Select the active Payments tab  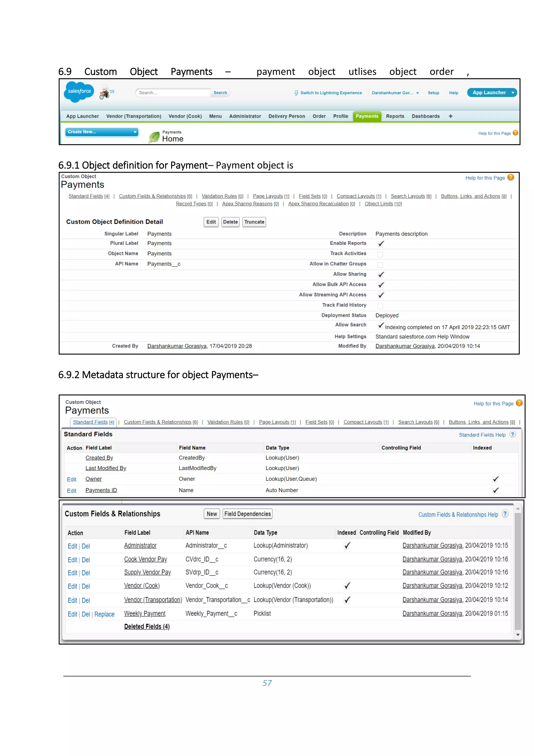(x=367, y=116)
